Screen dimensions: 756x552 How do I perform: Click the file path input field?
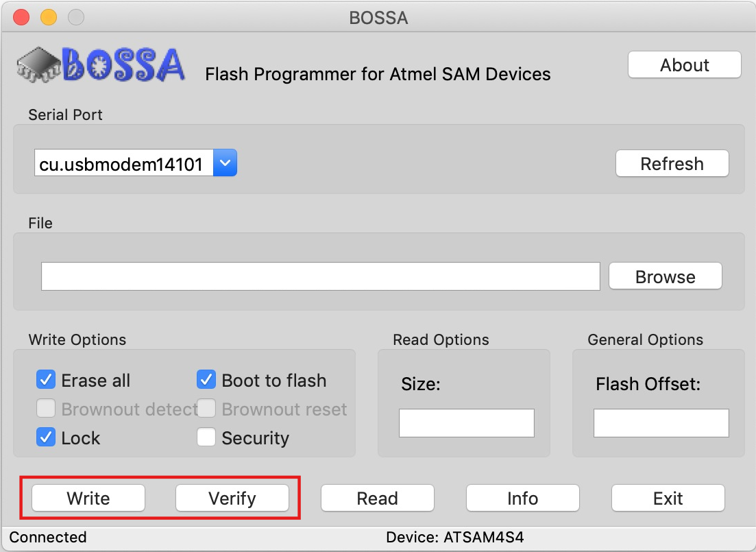click(x=321, y=276)
